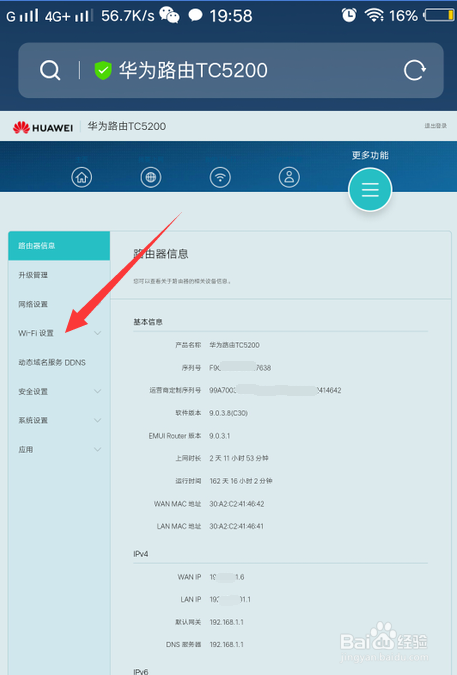Open the user account icon

pyautogui.click(x=289, y=177)
